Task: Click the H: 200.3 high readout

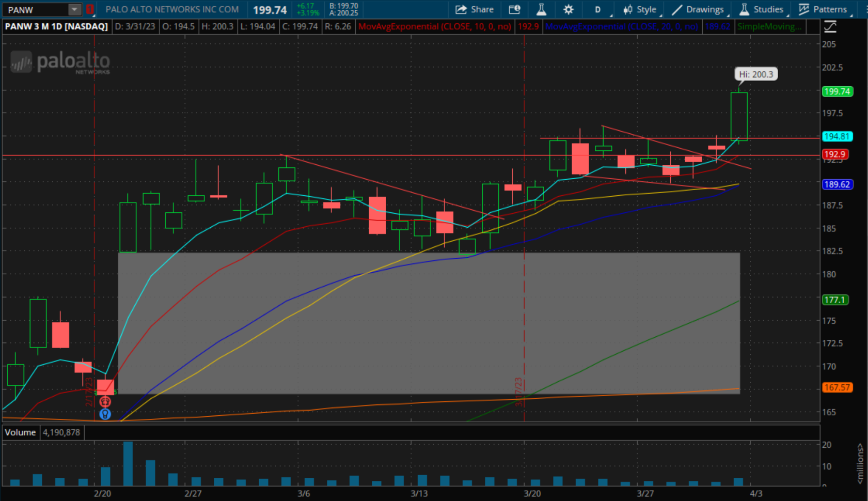Action: [x=217, y=26]
